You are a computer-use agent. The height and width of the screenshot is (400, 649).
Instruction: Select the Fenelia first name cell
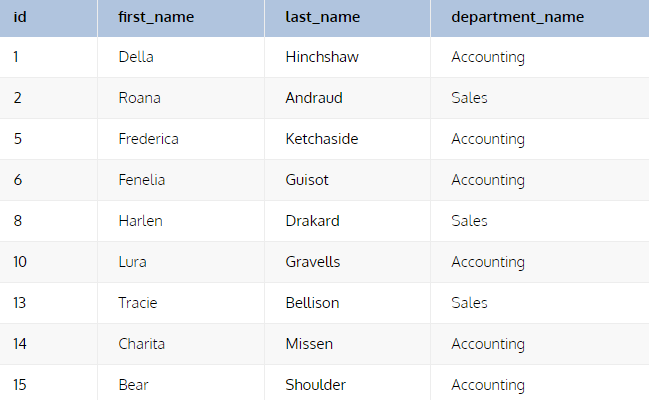tap(142, 180)
